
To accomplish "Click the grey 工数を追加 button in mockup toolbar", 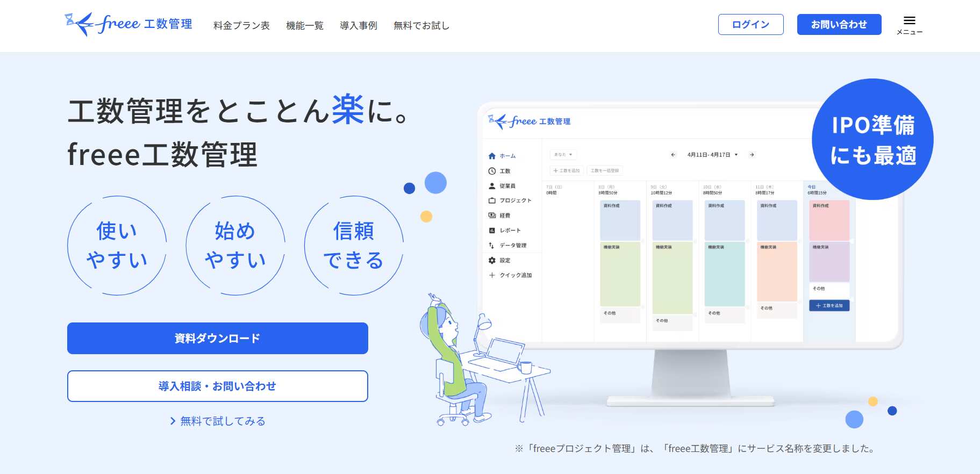I will pyautogui.click(x=567, y=170).
